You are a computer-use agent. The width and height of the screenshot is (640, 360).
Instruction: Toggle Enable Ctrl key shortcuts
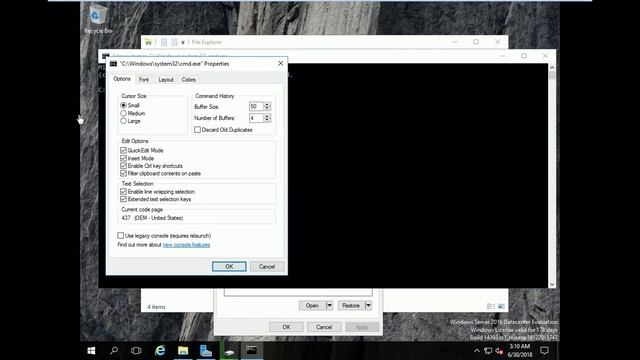coord(123,166)
